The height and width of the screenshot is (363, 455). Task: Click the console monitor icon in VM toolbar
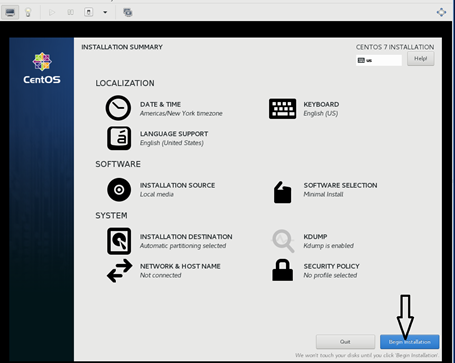point(10,13)
